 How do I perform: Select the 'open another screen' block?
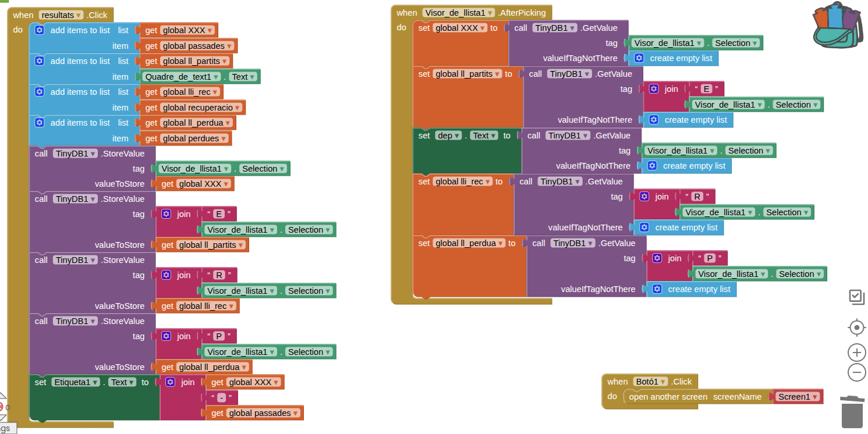tap(668, 397)
